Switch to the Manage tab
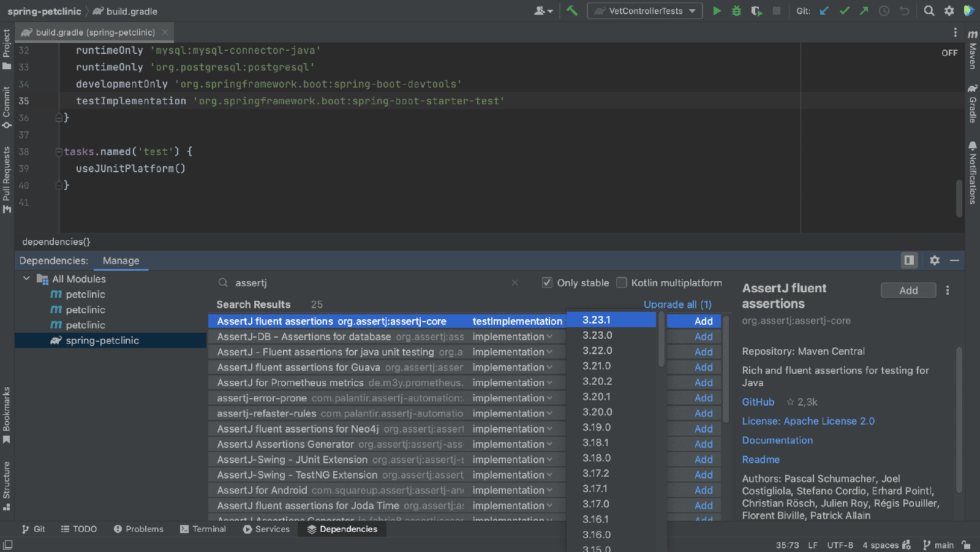The width and height of the screenshot is (980, 552). (x=121, y=260)
